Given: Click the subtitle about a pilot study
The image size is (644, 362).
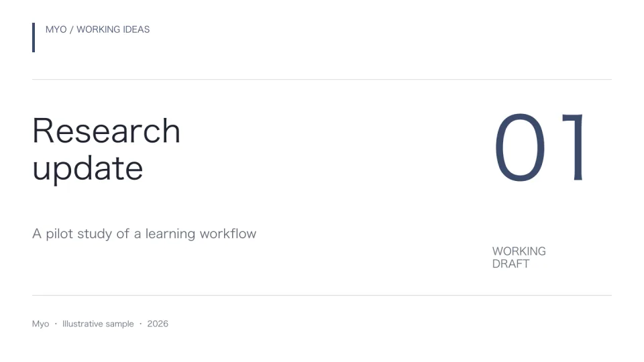Looking at the screenshot, I should 144,234.
